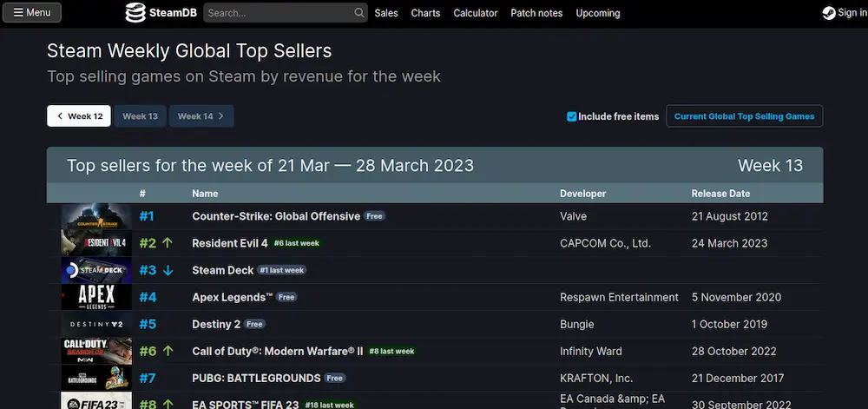868x409 pixels.
Task: Click developer CAPCOM Co., Ltd. cell
Action: tap(606, 243)
